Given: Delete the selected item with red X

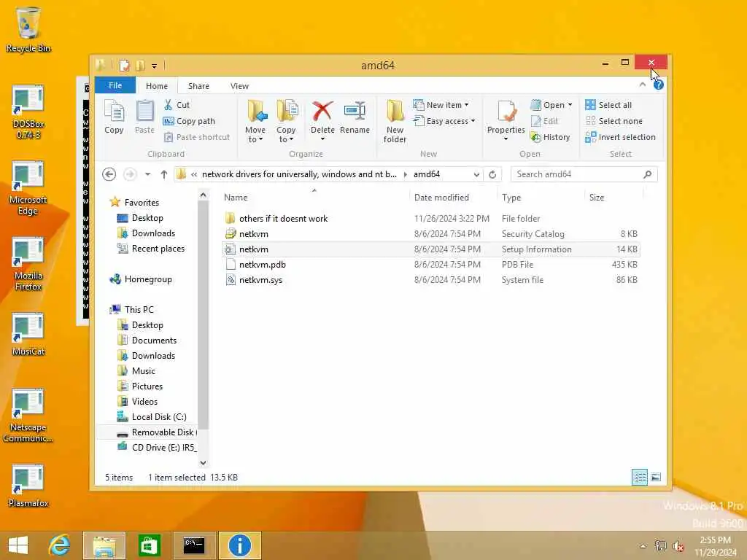Looking at the screenshot, I should point(322,112).
